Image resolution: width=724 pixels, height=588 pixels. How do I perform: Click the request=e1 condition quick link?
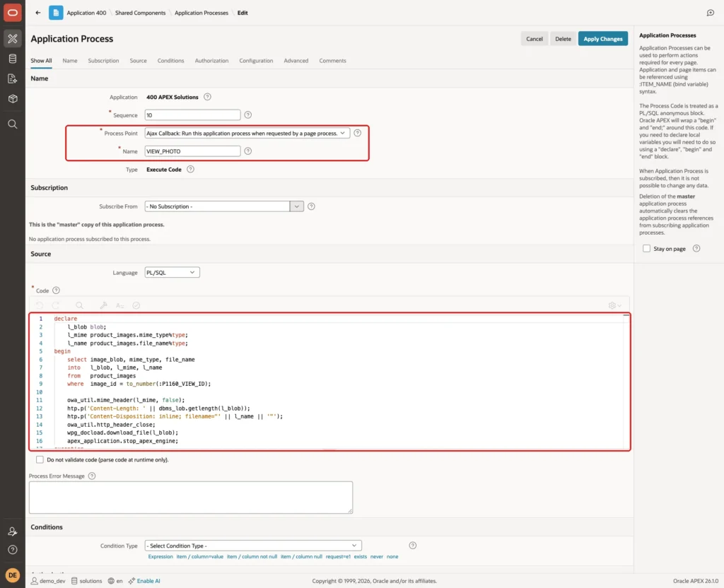click(x=338, y=557)
